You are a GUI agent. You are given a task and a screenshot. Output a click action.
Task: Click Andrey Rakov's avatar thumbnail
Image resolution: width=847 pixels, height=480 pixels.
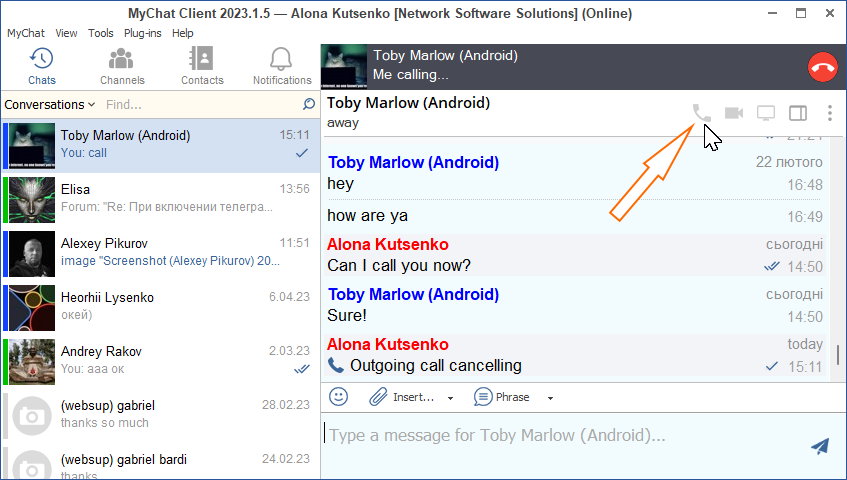tap(32, 362)
